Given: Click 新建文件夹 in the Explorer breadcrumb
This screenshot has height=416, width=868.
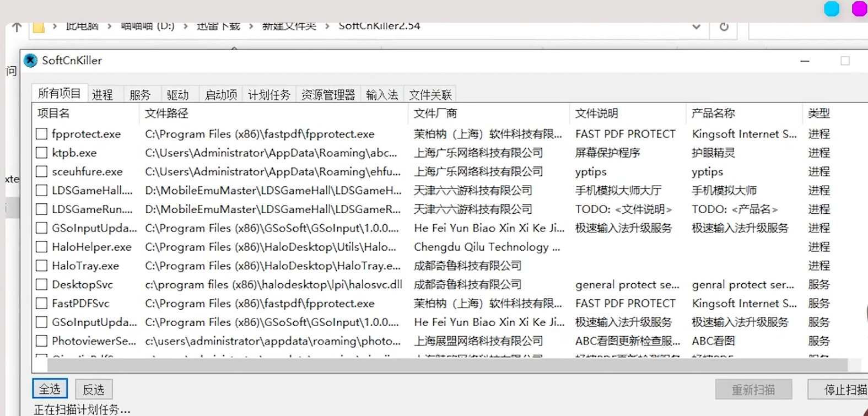Looking at the screenshot, I should coord(289,26).
